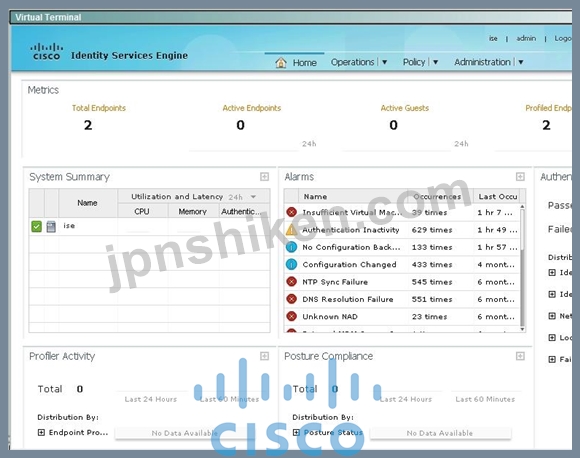Screen dimensions: 580x458
Task: Sort alarms by the Name column header
Action: [315, 196]
